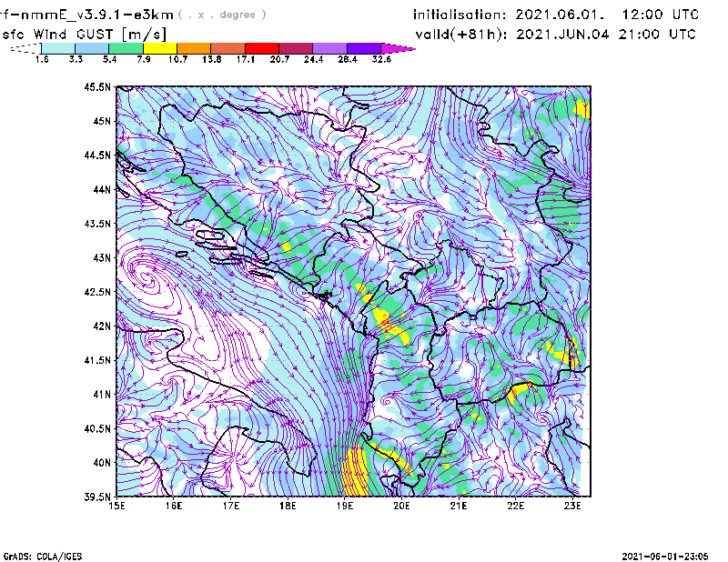Click the 44N latitude label
This screenshot has width=728, height=562.
[102, 189]
